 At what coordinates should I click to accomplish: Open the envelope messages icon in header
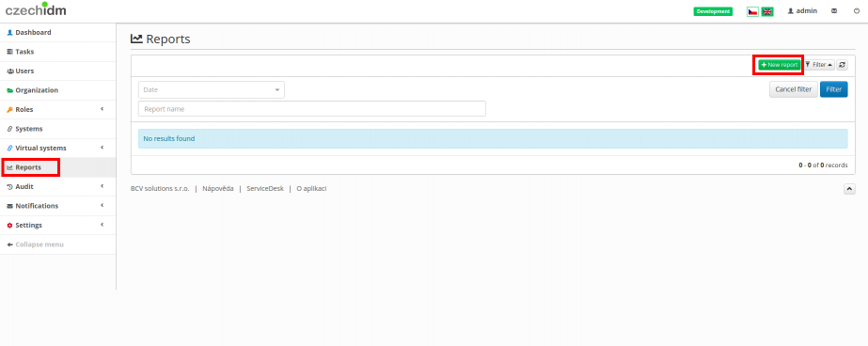(834, 11)
